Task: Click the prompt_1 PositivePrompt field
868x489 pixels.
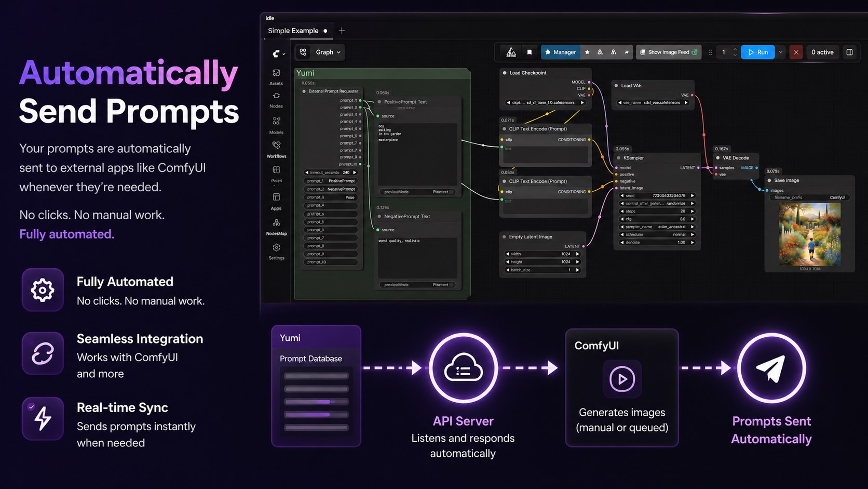Action: (x=330, y=181)
